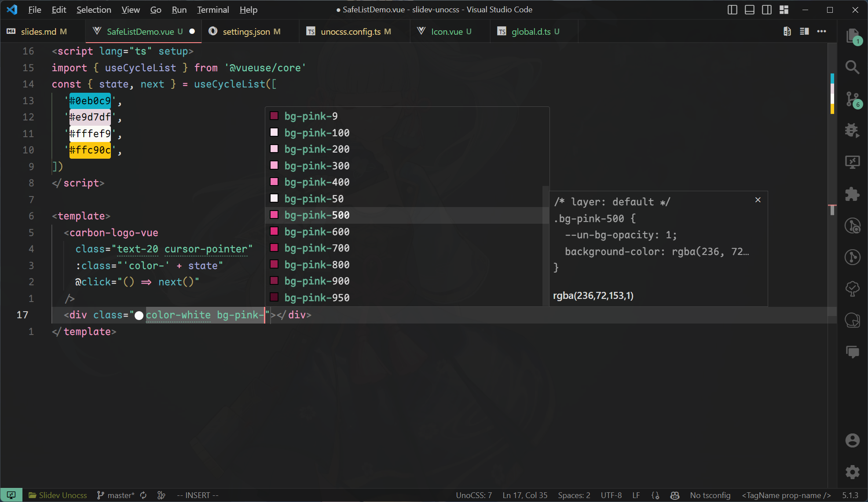Viewport: 868px width, 502px height.
Task: Open the Go menu
Action: pyautogui.click(x=156, y=10)
